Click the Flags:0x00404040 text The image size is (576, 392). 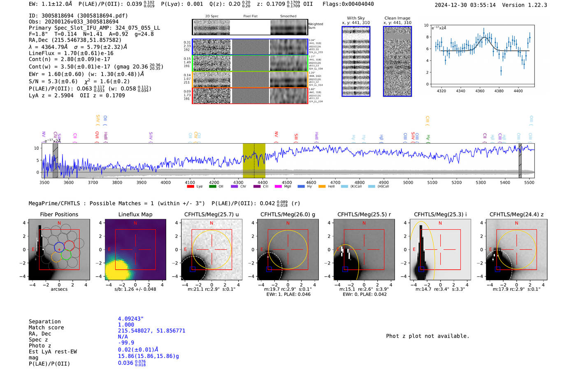pos(348,4)
